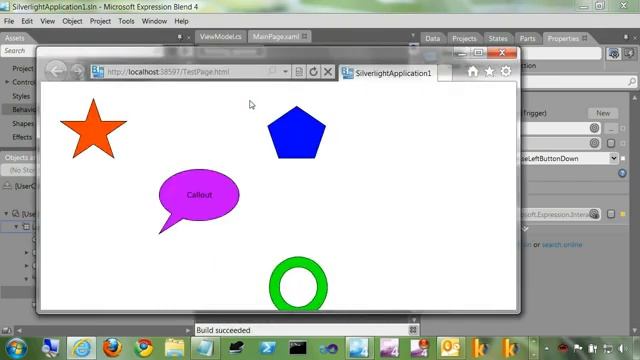Open Internet Explorer from taskbar
Screen dimensions: 640x360
click(81, 348)
